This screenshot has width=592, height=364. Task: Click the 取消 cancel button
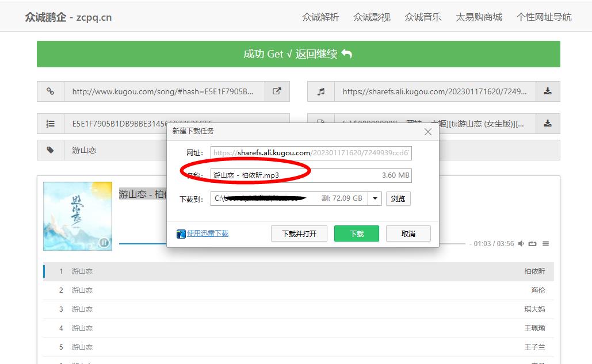pyautogui.click(x=408, y=234)
